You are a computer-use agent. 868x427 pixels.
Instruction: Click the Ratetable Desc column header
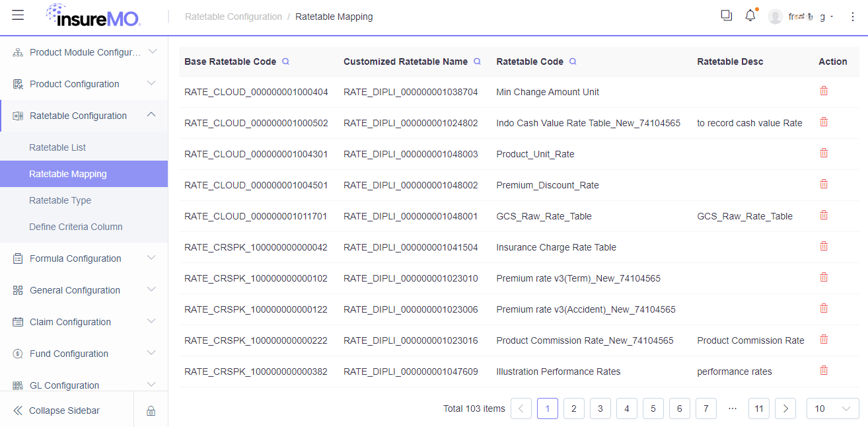[x=730, y=61]
